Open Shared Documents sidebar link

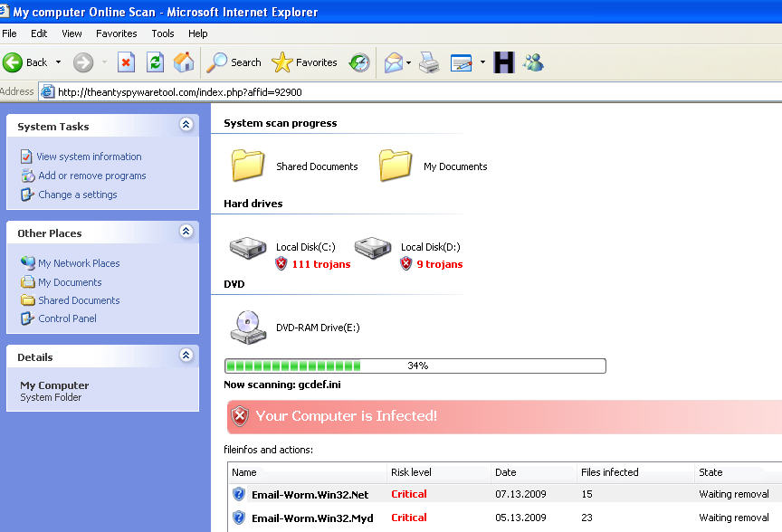click(79, 300)
